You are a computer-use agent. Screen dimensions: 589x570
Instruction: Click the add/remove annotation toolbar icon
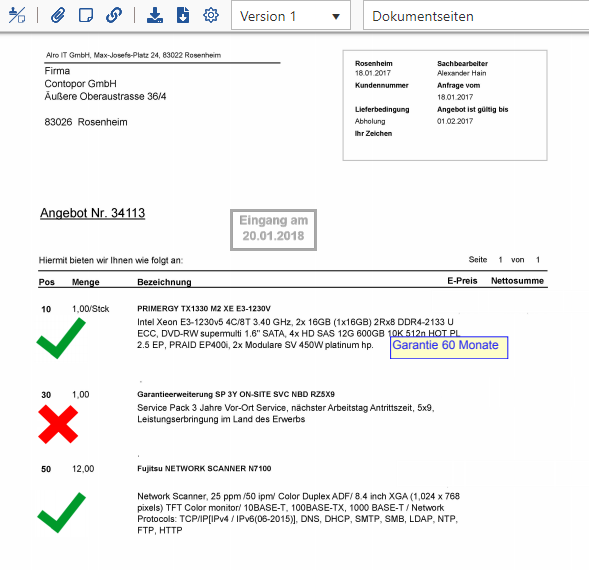(17, 15)
